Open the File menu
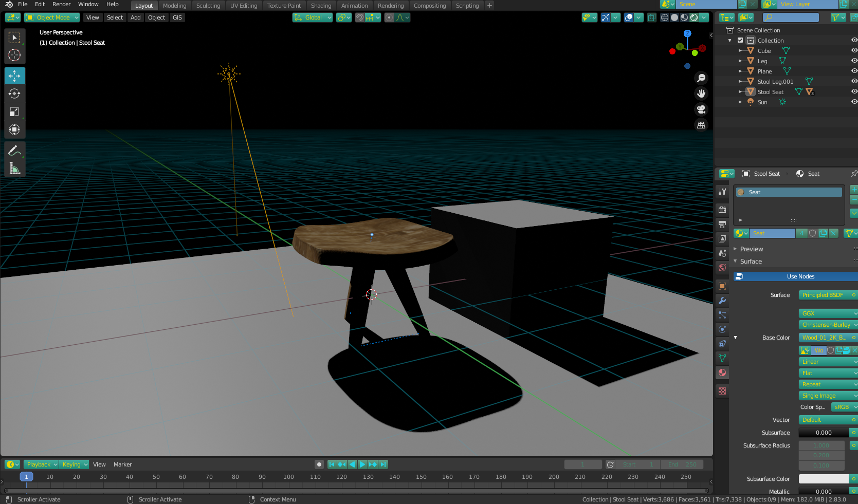 tap(23, 4)
